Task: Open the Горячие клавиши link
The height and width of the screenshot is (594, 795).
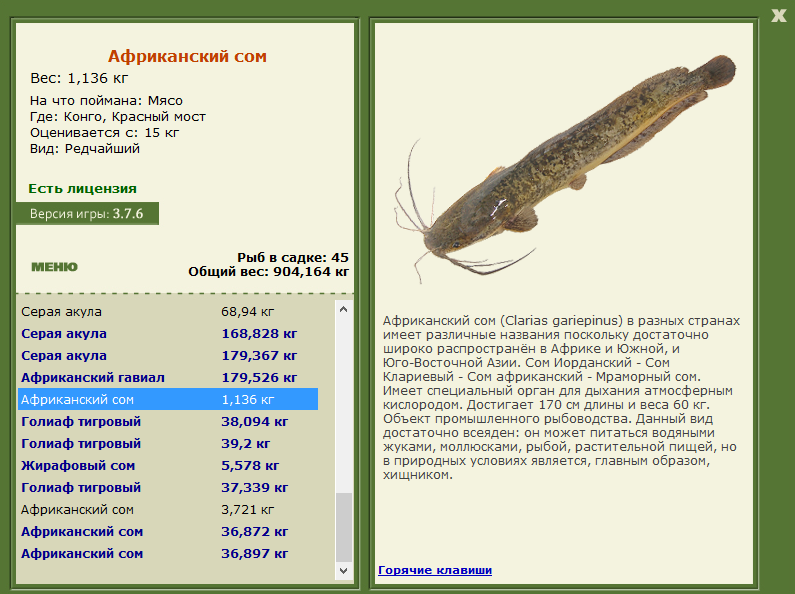Action: (x=435, y=570)
